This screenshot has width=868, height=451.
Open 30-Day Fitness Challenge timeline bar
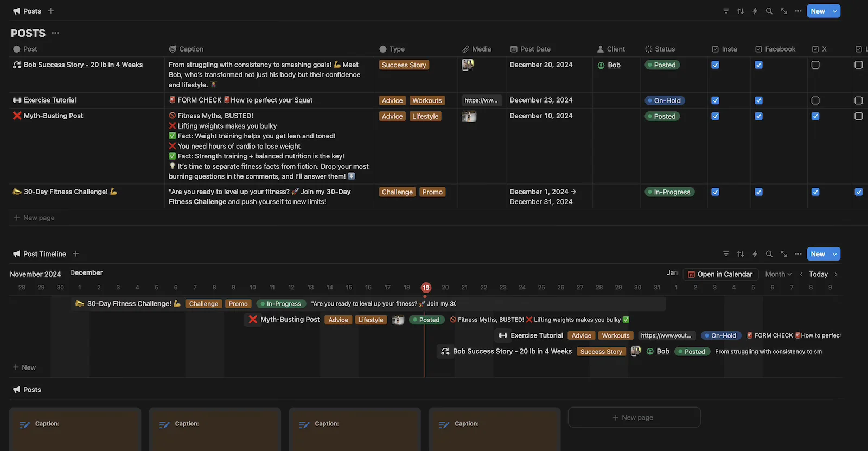click(369, 304)
